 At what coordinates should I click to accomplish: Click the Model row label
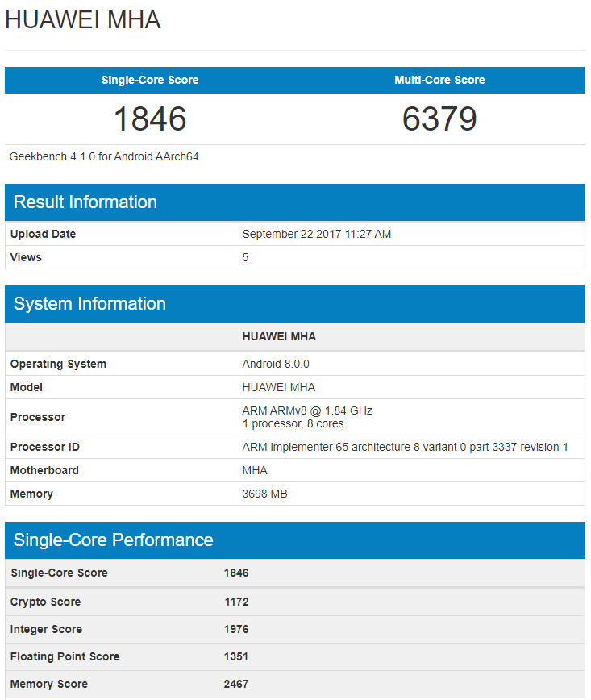[x=27, y=387]
